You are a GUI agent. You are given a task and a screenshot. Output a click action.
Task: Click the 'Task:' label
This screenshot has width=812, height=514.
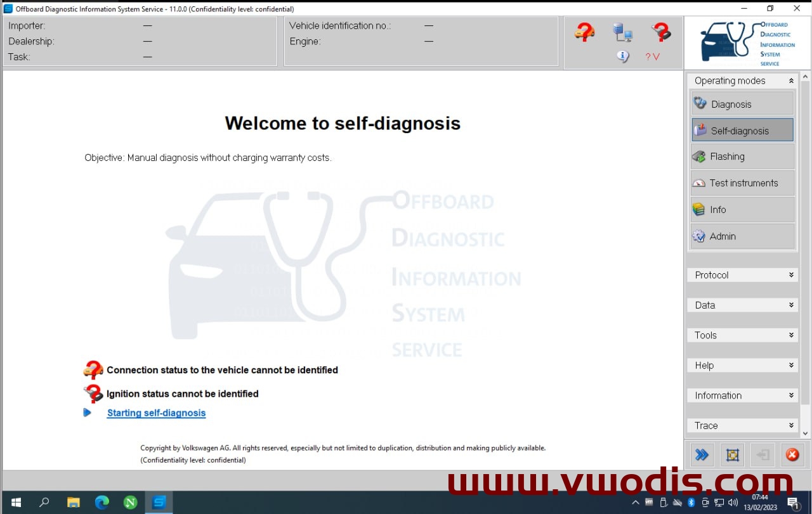19,57
